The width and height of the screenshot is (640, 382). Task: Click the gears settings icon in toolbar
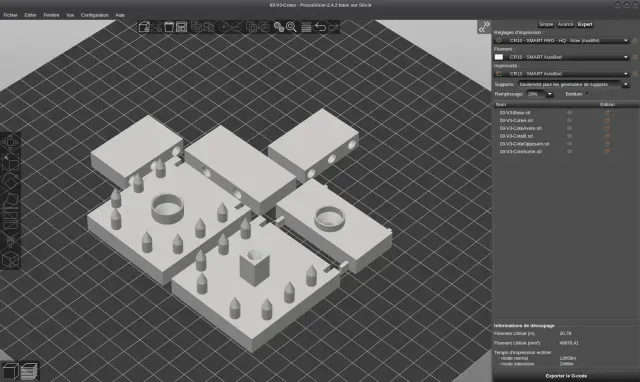pos(279,27)
